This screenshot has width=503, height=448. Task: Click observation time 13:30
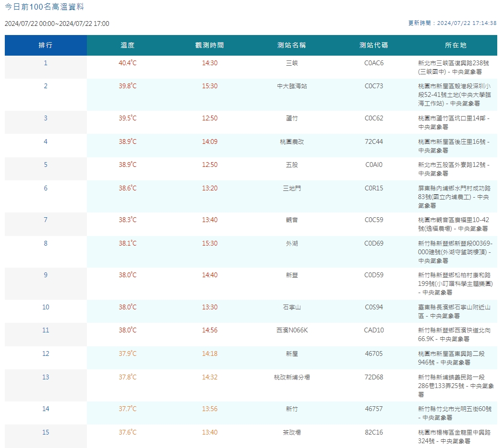tap(210, 307)
